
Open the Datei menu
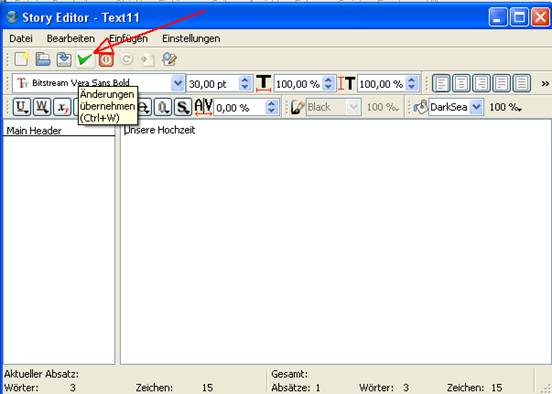tap(21, 38)
